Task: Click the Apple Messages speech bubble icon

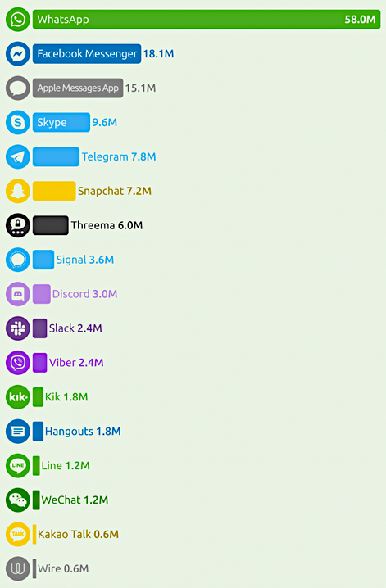Action: tap(18, 88)
